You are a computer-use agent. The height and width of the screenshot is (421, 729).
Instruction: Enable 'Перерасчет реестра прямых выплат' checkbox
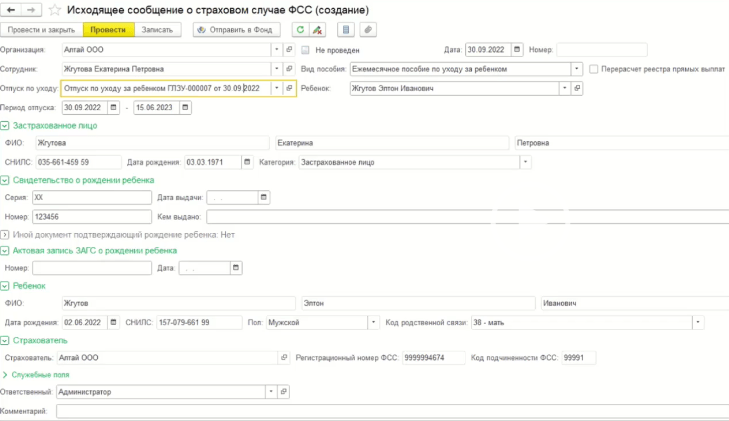coord(594,69)
